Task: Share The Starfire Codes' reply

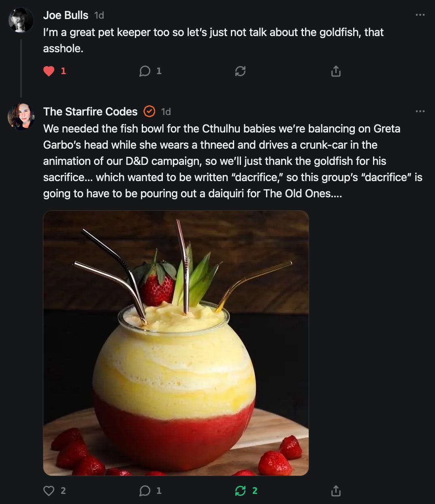Action: [336, 491]
